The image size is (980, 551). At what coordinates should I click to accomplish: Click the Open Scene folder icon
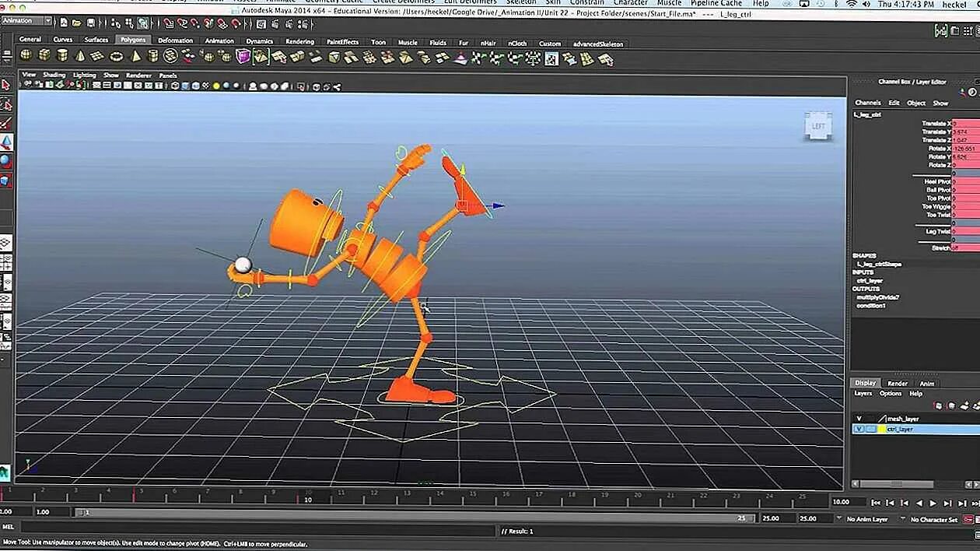[76, 23]
